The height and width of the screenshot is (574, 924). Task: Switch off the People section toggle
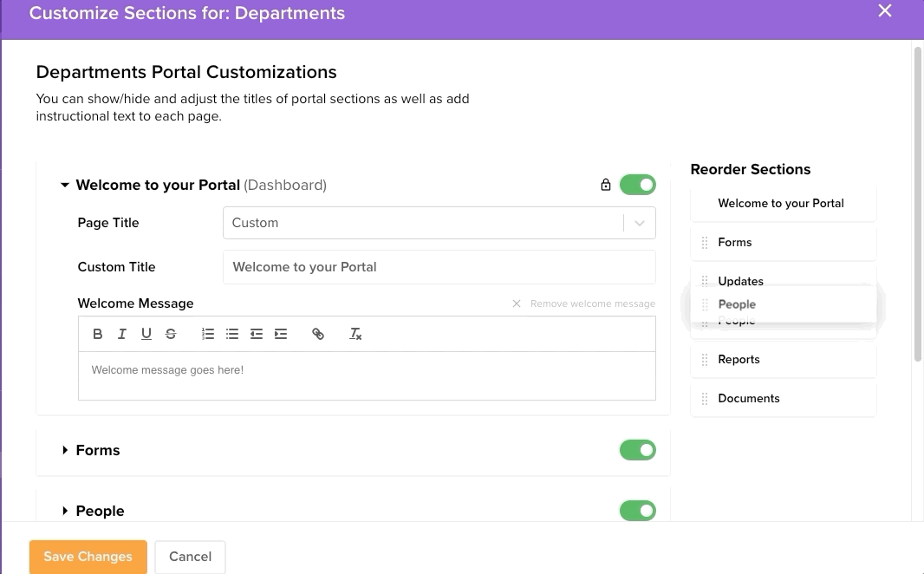637,511
